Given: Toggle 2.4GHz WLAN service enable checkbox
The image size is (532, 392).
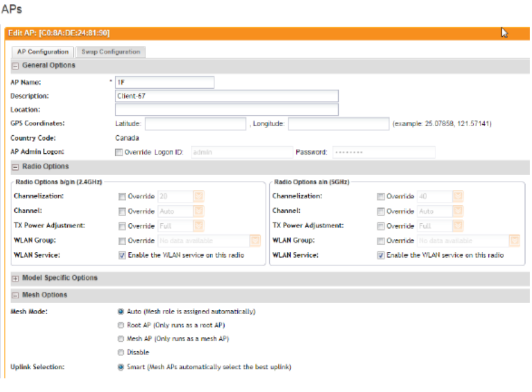Looking at the screenshot, I should [x=122, y=255].
